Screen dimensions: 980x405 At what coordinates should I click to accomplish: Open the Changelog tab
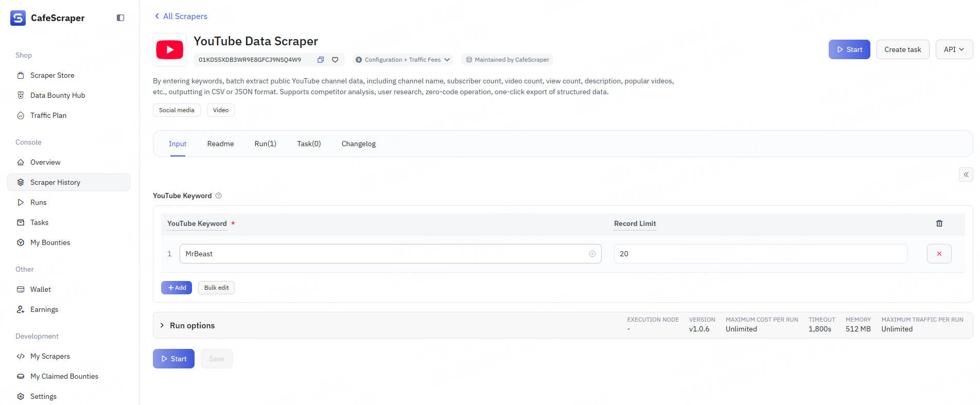358,144
